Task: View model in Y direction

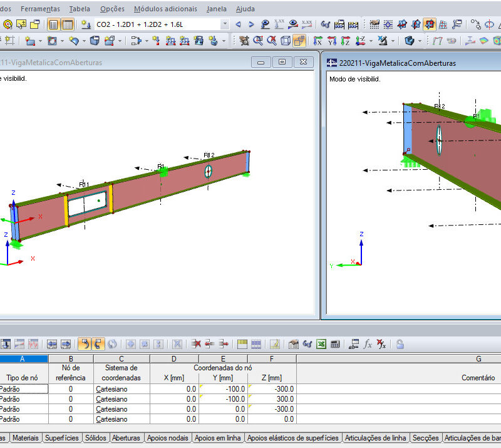Action: pos(332,41)
